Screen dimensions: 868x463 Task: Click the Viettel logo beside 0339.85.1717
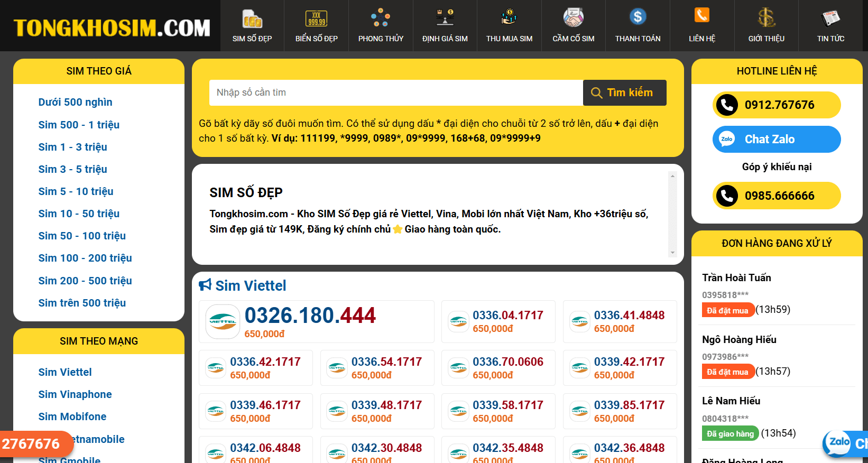(580, 411)
